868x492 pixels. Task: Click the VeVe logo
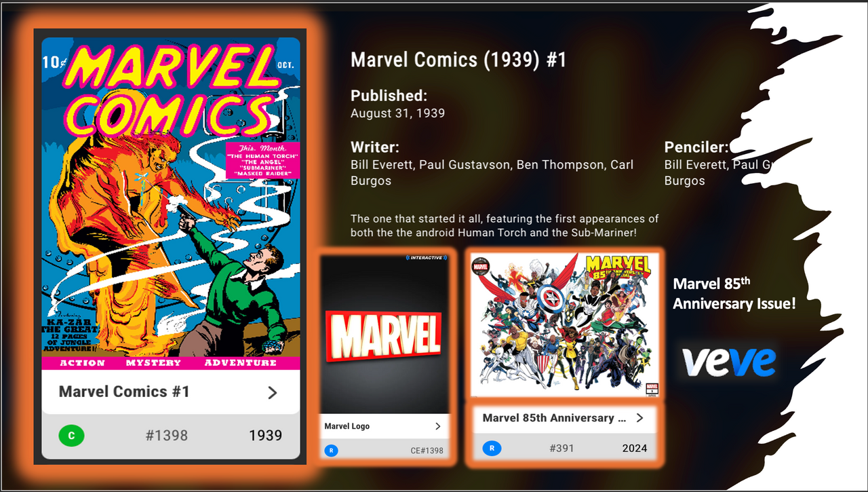tap(729, 362)
